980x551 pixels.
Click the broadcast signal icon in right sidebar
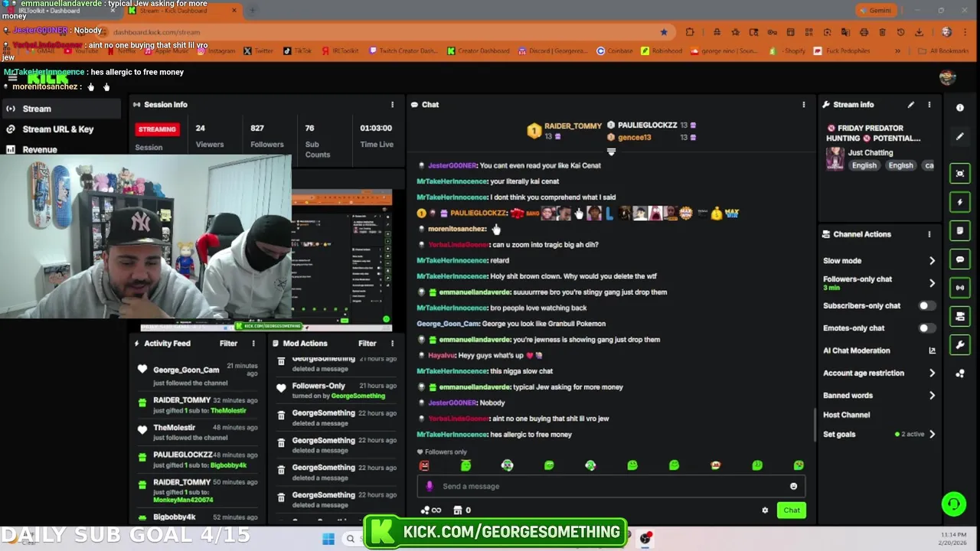coord(960,288)
